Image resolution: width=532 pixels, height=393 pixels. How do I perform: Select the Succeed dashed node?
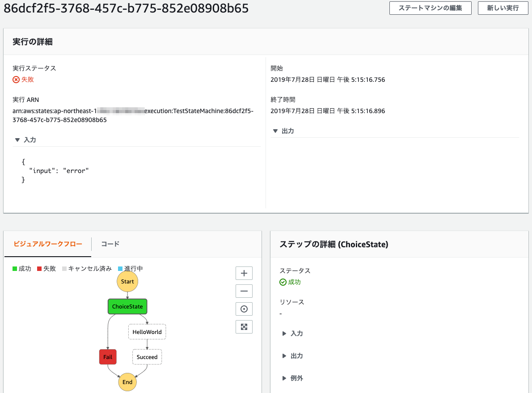coord(147,357)
